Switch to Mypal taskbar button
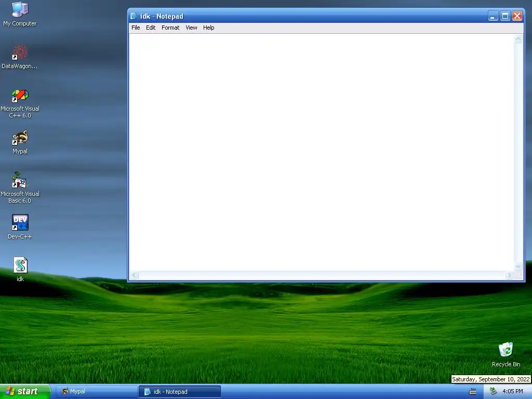This screenshot has width=532, height=399. (96, 392)
